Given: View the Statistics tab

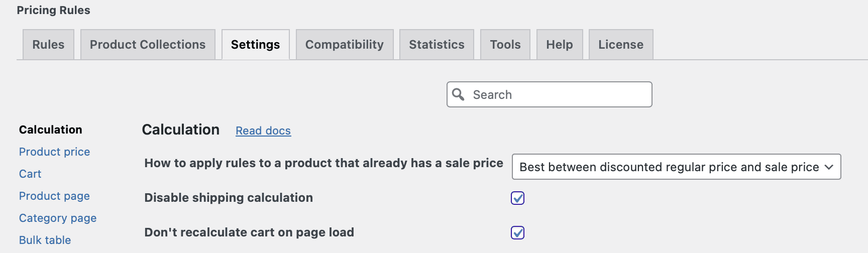Looking at the screenshot, I should (x=437, y=45).
